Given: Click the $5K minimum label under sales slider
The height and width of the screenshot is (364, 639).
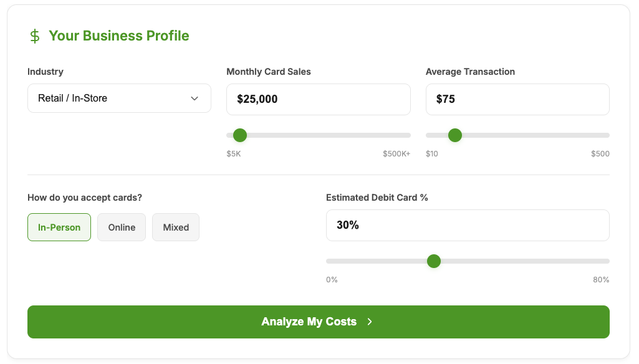Looking at the screenshot, I should pyautogui.click(x=234, y=154).
